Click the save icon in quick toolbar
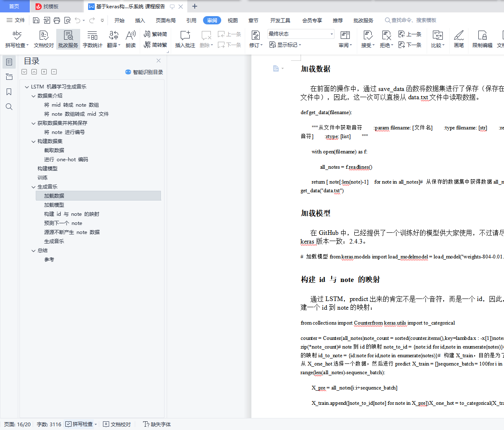The image size is (504, 430). pos(36,20)
